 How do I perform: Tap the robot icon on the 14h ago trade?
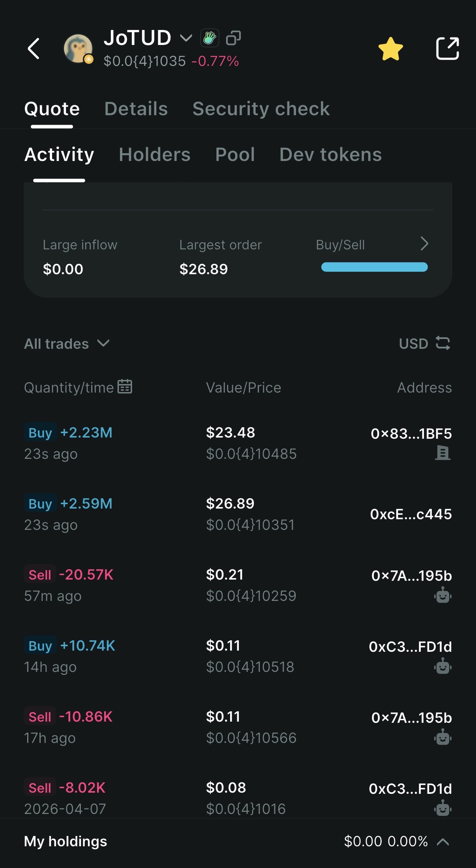point(442,666)
